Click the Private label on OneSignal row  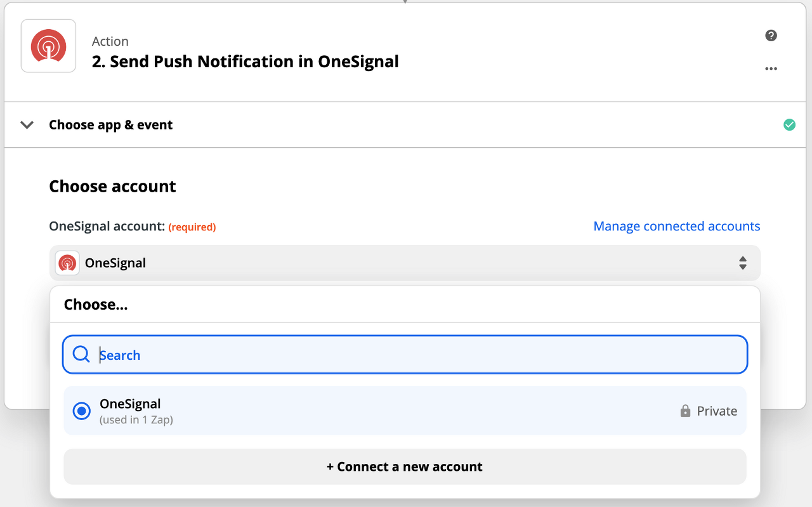coord(717,411)
